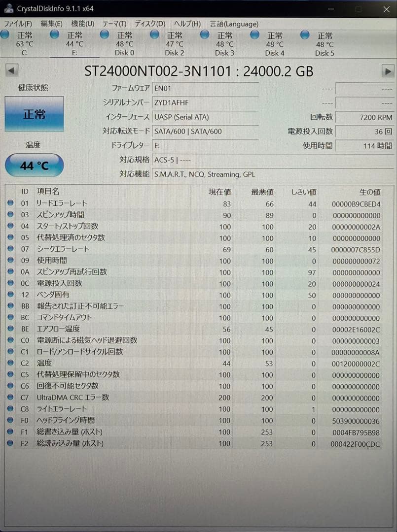Click the disk E: health status icon
397x532 pixels.
click(x=54, y=34)
